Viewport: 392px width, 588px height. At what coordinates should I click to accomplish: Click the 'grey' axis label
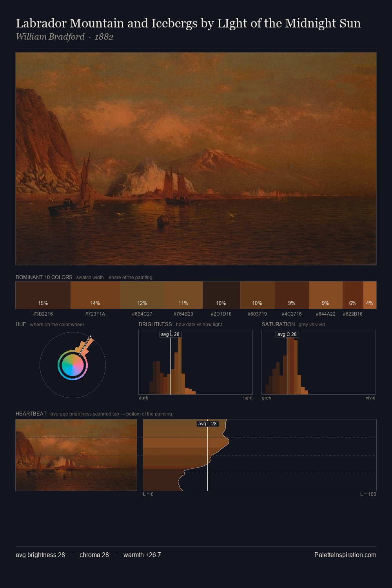267,398
